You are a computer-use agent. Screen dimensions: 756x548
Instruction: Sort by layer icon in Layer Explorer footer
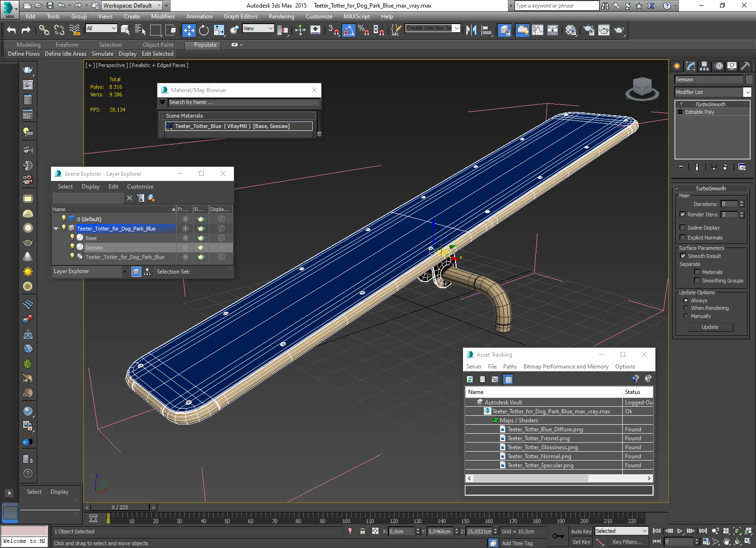(136, 272)
